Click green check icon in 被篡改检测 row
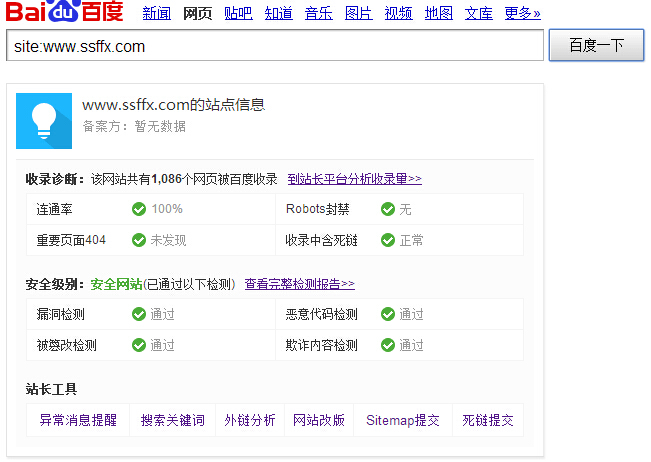Viewport: 651px width, 462px height. (139, 345)
